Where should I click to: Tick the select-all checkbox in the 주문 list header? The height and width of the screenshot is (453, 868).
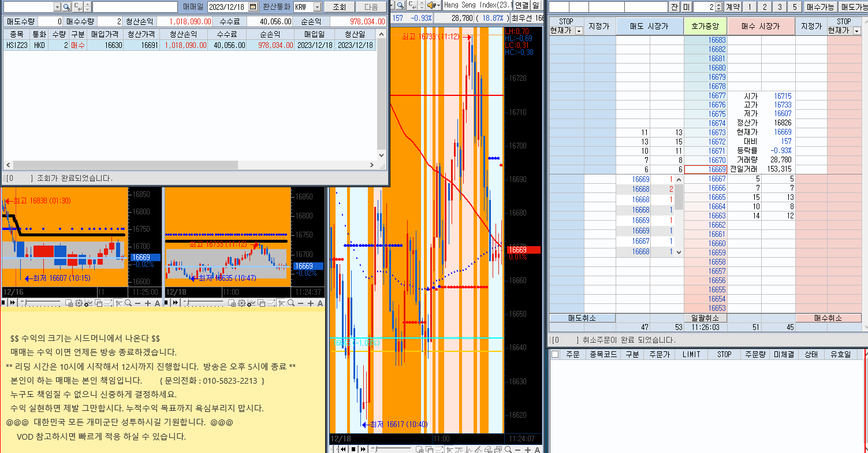tap(555, 354)
